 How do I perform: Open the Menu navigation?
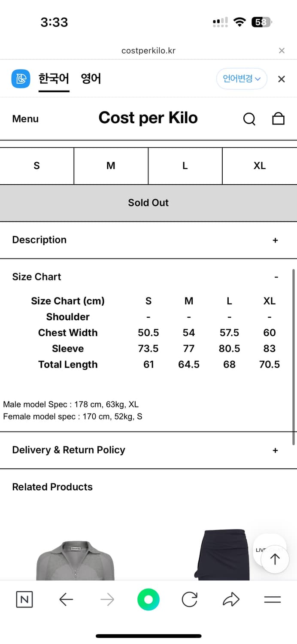point(25,119)
